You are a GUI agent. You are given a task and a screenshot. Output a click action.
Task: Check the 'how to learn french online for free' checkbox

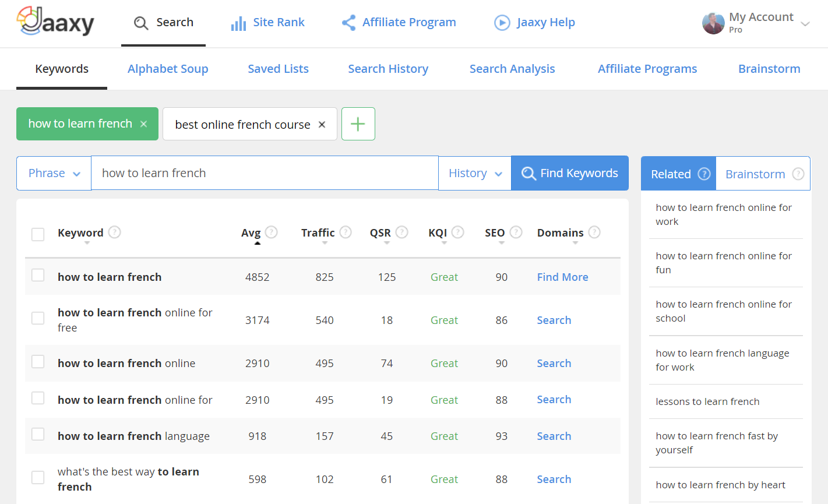(38, 318)
